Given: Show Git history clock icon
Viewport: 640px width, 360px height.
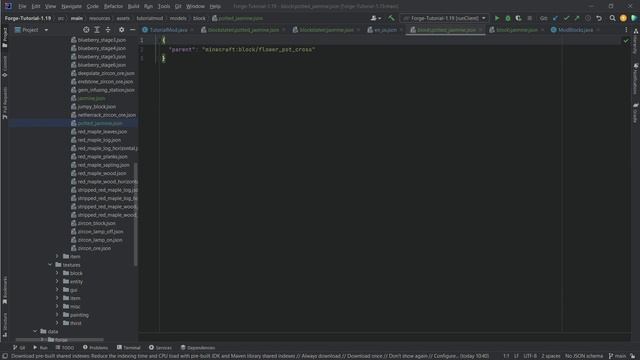Looking at the screenshot, I should pyautogui.click(x=588, y=18).
